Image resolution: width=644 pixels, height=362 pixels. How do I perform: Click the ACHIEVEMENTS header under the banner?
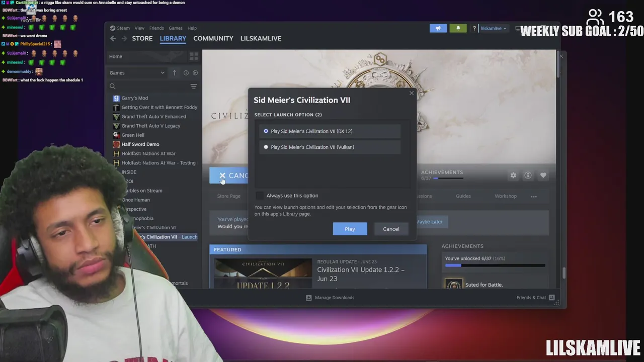pyautogui.click(x=442, y=172)
